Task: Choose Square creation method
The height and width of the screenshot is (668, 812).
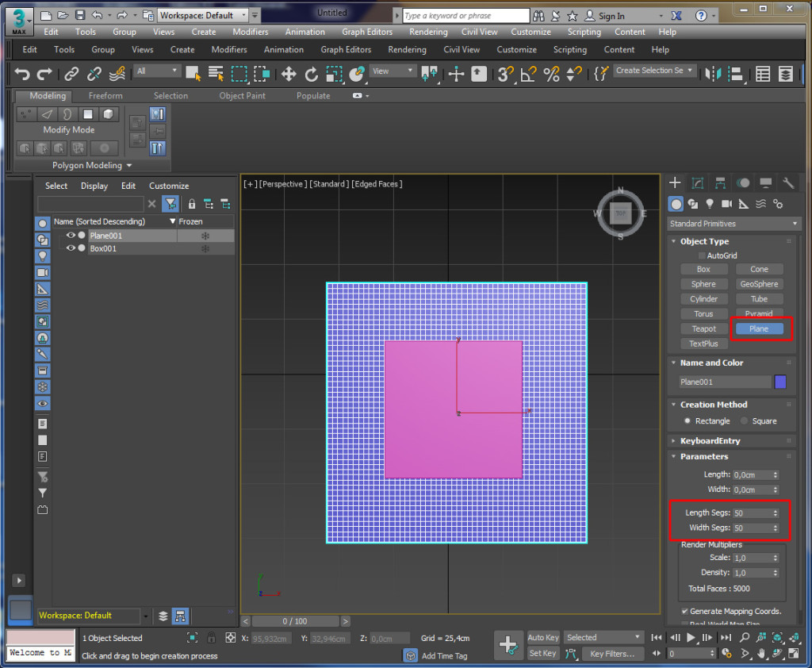Action: coord(745,421)
